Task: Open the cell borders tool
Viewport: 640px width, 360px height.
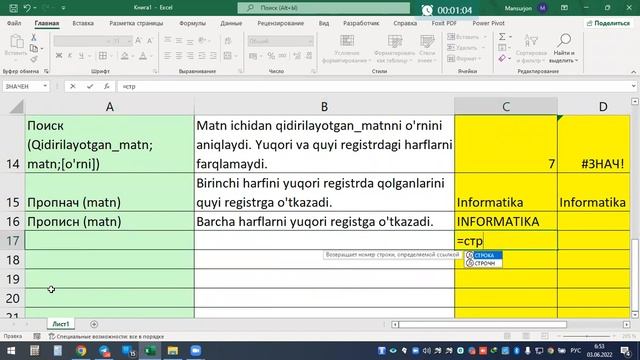Action: (x=103, y=56)
